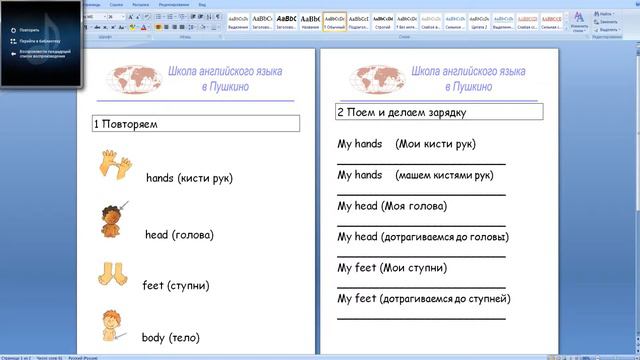
Task: Click the text 'head (голова)'
Action: 180,235
